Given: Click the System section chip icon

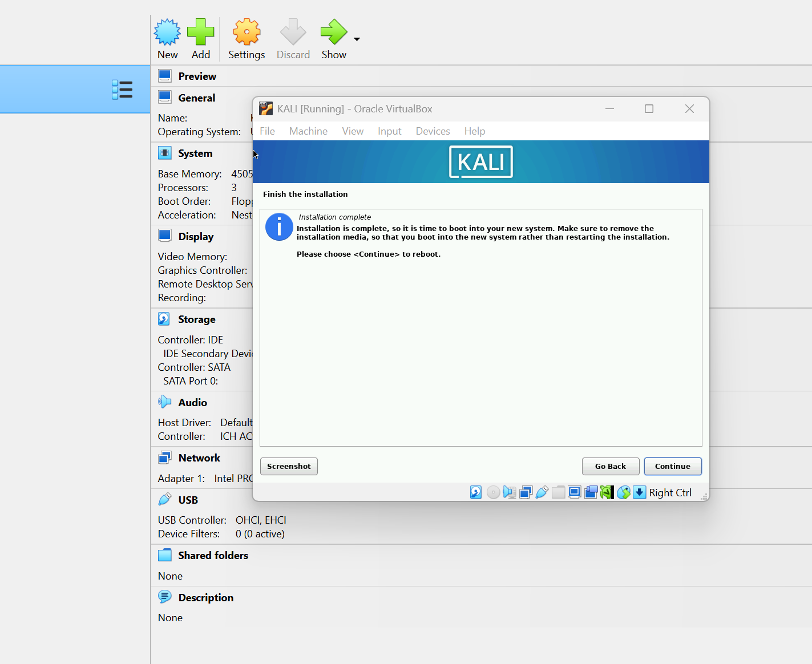Looking at the screenshot, I should [165, 153].
